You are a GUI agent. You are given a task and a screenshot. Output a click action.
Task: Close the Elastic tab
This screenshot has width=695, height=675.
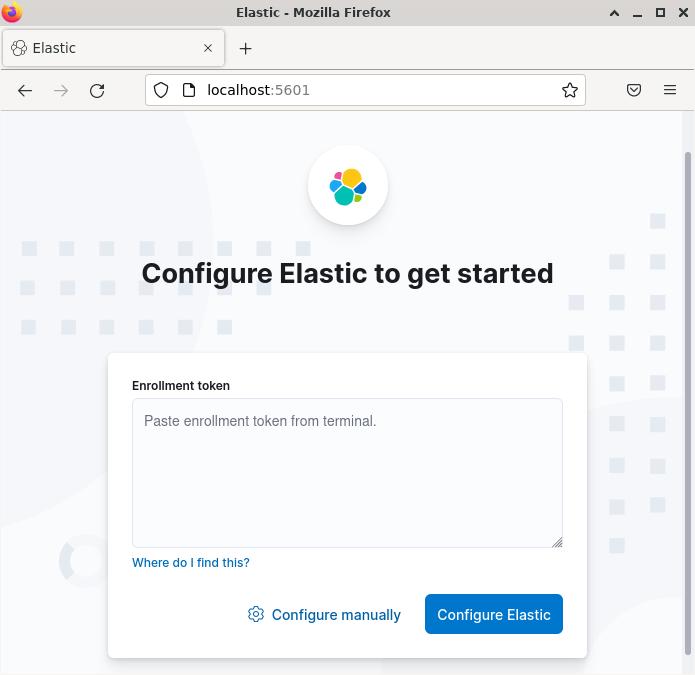(x=208, y=48)
